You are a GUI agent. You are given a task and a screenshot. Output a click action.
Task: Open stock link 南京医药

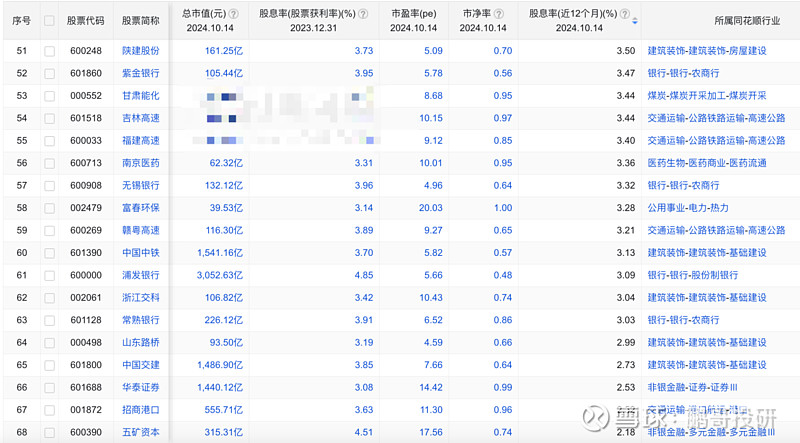[x=141, y=163]
